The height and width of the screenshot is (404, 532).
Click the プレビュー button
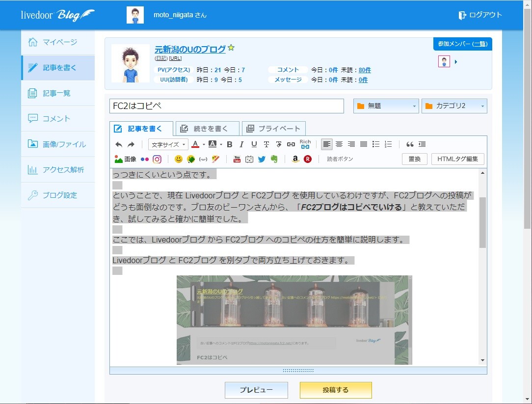click(256, 390)
